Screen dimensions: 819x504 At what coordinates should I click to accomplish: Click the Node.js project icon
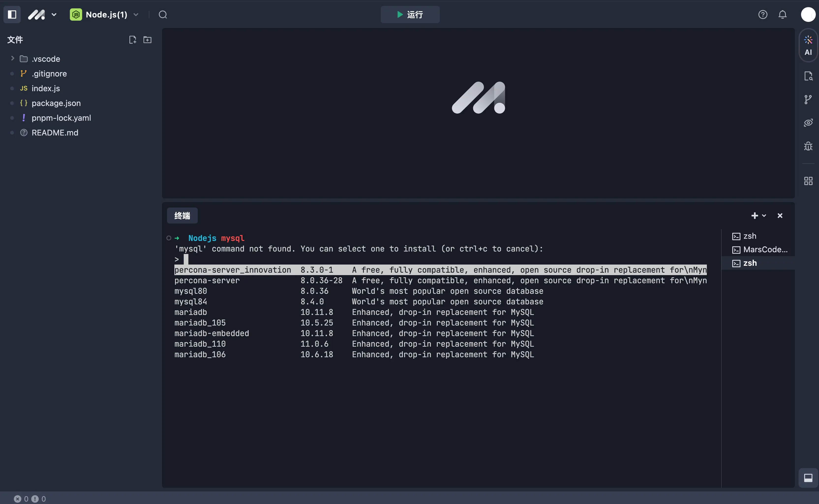click(76, 15)
